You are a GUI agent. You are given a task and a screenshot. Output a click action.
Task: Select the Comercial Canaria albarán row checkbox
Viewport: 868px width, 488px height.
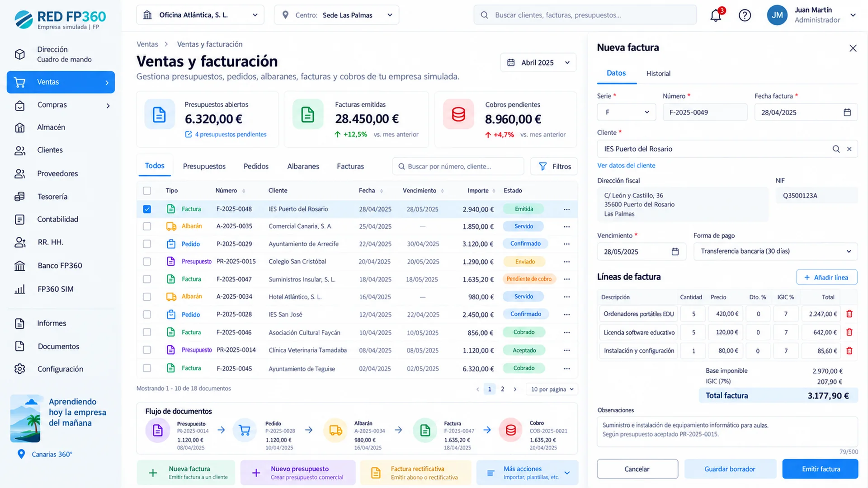[x=147, y=226]
